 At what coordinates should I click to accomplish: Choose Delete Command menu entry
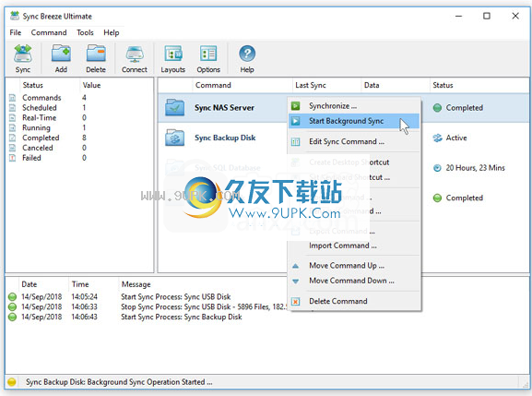[354, 301]
